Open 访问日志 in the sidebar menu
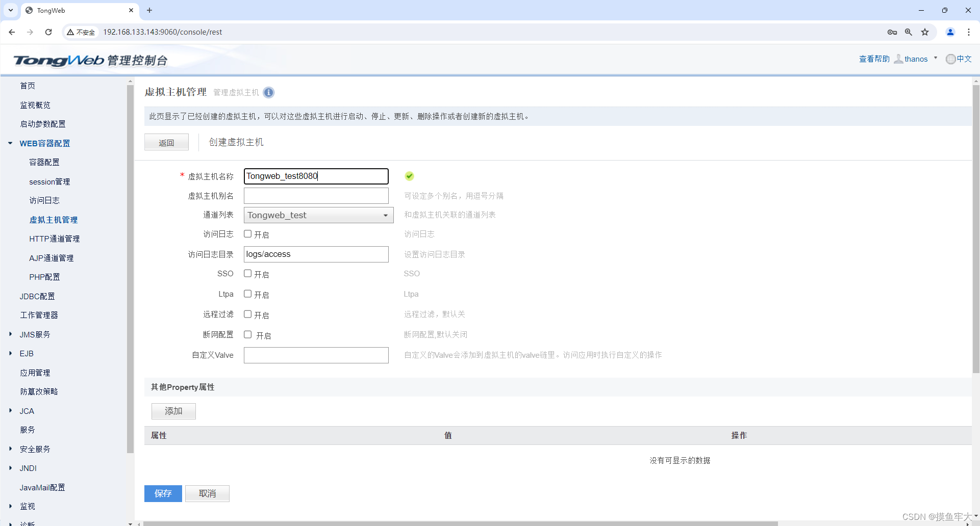Viewport: 980px width, 526px height. (x=44, y=200)
